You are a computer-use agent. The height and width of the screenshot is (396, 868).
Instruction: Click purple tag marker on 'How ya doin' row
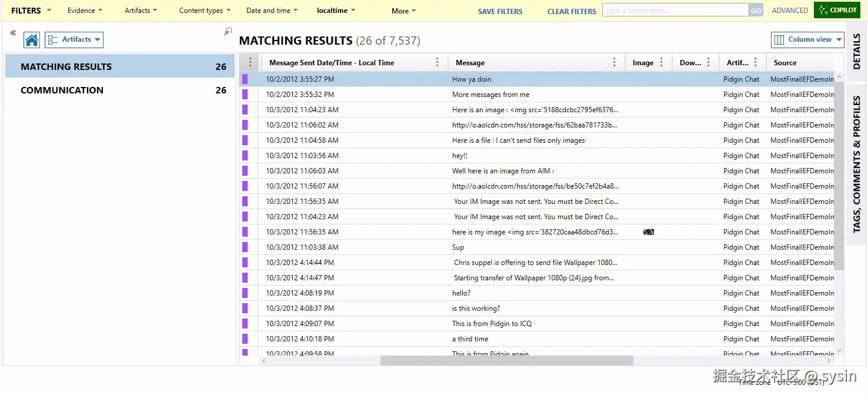[245, 79]
